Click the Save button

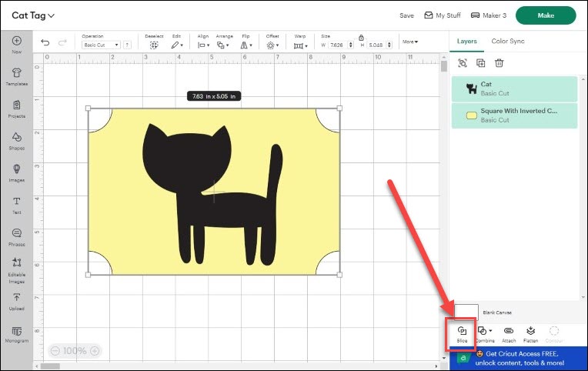tap(406, 15)
